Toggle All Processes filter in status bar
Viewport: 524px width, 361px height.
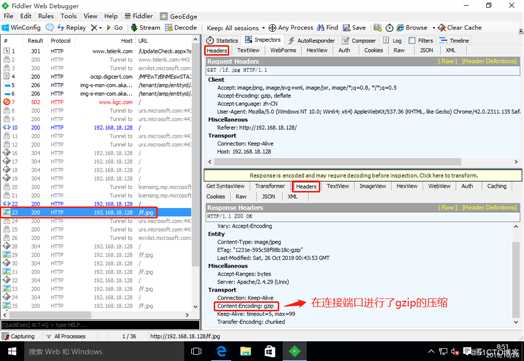[x=66, y=336]
